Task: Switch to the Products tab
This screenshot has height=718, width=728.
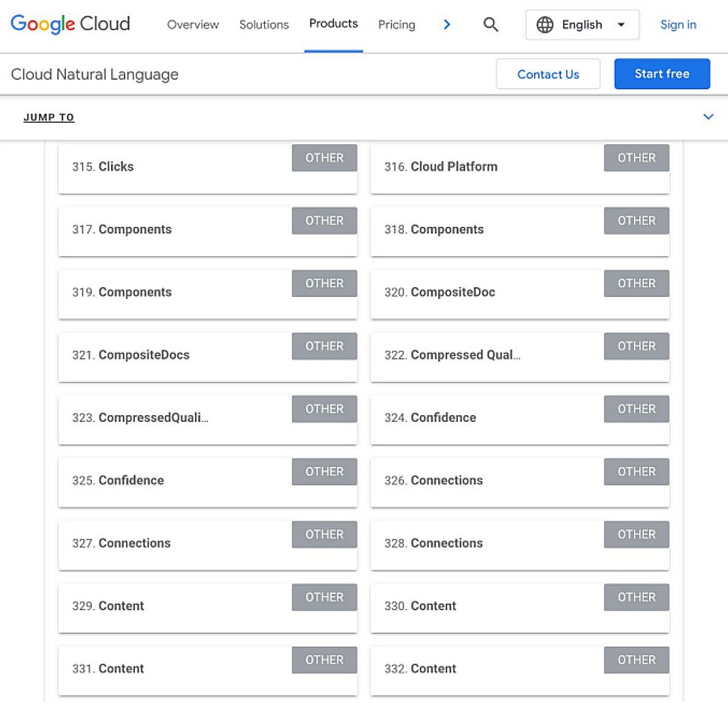Action: [333, 23]
